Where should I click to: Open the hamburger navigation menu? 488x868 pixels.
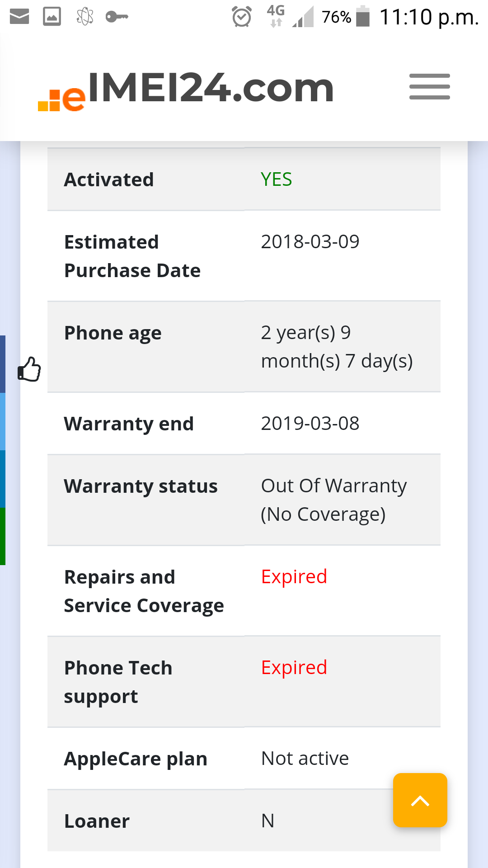click(429, 86)
